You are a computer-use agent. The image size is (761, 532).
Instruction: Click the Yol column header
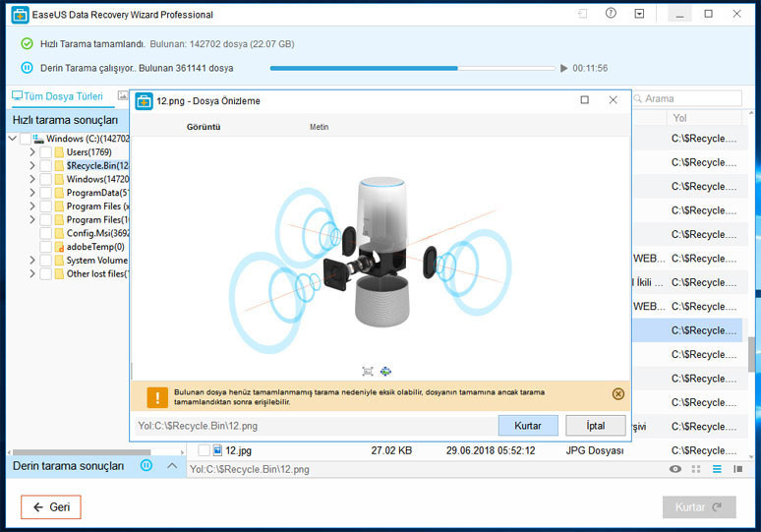tap(679, 118)
